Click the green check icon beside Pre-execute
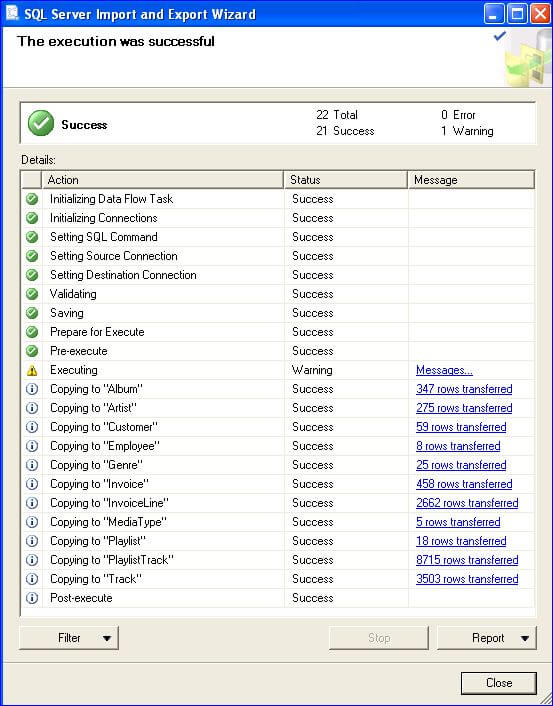The width and height of the screenshot is (553, 706). pos(32,351)
